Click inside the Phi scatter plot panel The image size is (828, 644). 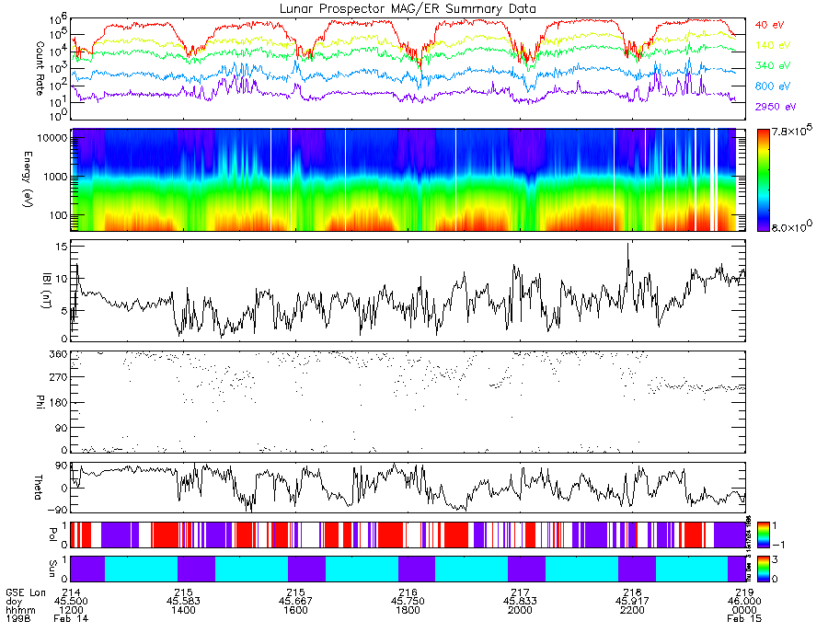[408, 402]
